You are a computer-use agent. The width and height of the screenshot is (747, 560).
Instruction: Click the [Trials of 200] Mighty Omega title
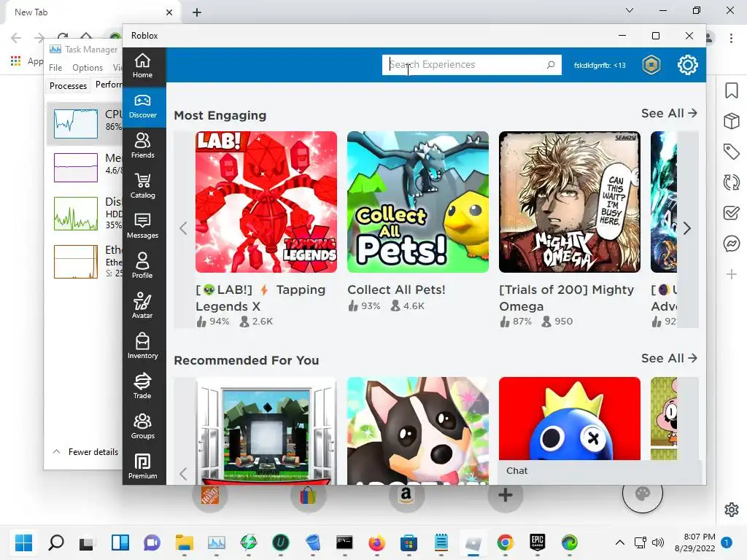(567, 297)
